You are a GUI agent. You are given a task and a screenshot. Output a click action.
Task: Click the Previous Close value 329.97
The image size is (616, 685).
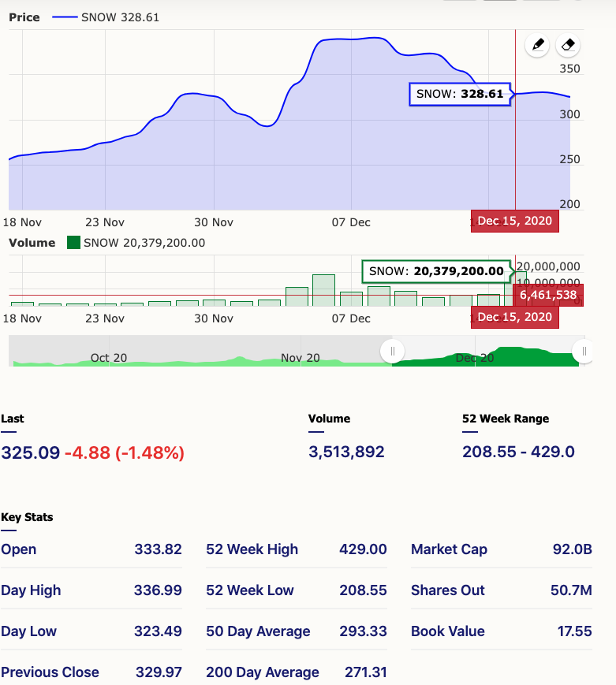[x=159, y=672]
